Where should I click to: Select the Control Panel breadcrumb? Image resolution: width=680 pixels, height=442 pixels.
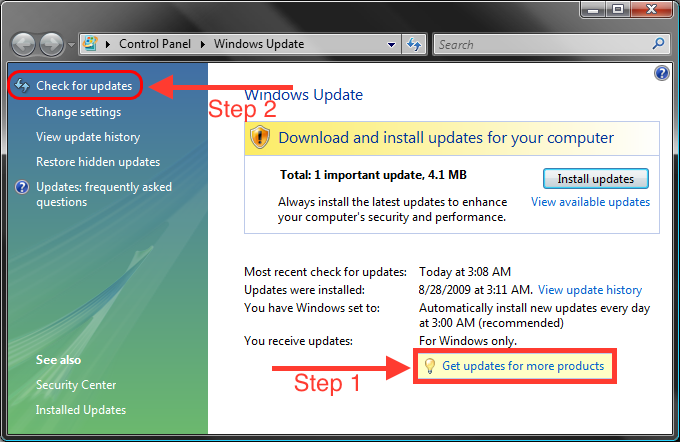tap(157, 44)
